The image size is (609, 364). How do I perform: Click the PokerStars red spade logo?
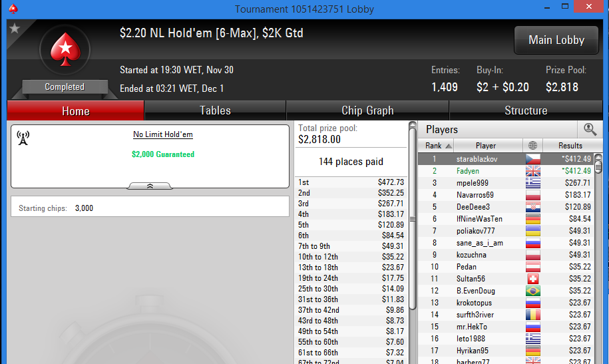click(x=65, y=50)
